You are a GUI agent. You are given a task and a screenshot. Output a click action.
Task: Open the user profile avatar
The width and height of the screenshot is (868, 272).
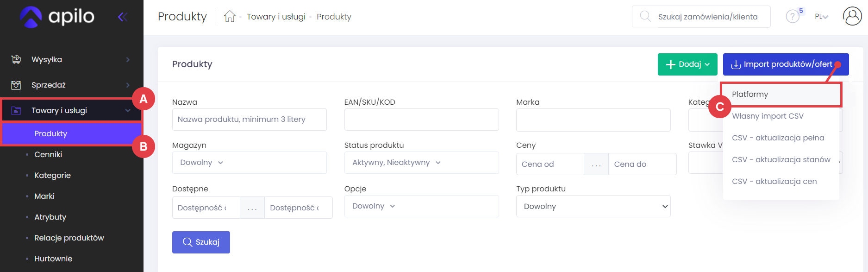pos(852,17)
